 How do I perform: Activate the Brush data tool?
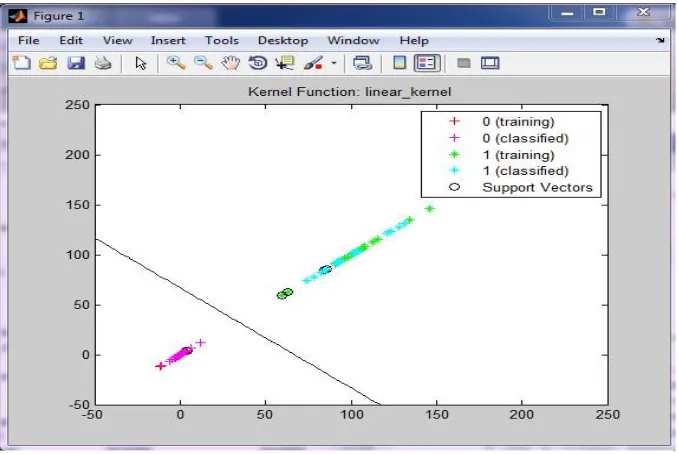(313, 63)
